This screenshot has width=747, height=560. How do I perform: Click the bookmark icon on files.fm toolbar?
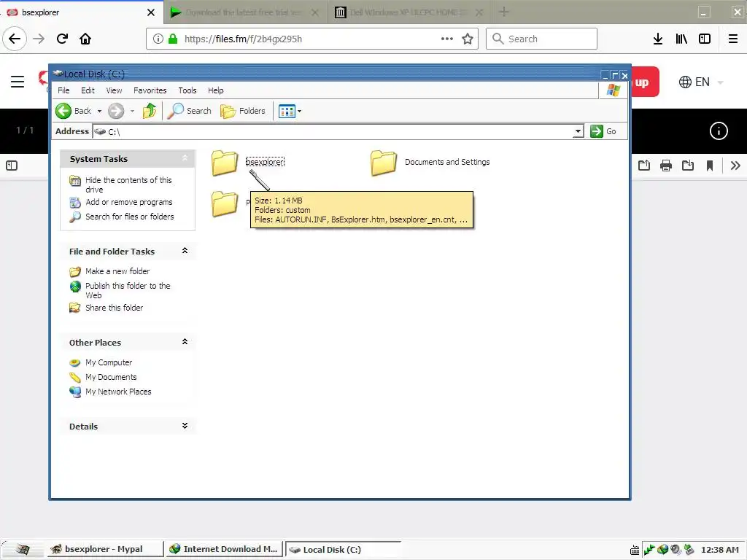710,166
